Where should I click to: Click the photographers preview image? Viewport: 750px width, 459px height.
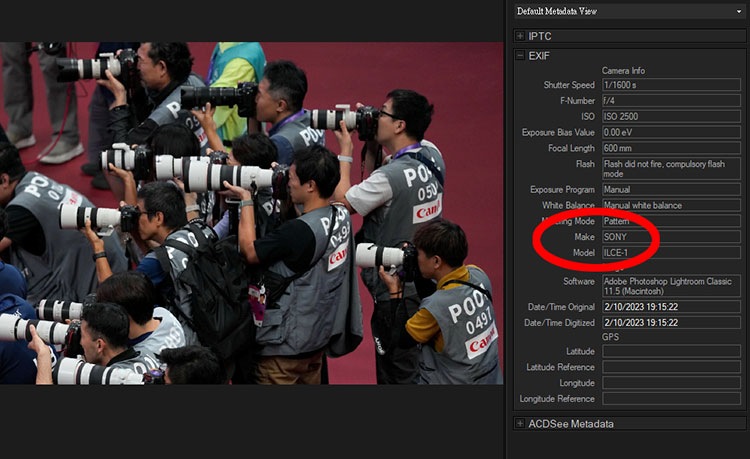click(250, 213)
